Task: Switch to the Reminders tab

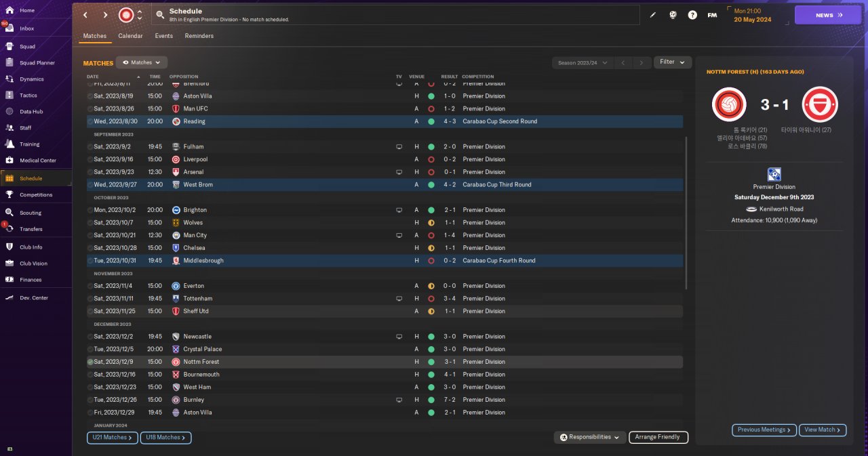Action: [x=199, y=36]
